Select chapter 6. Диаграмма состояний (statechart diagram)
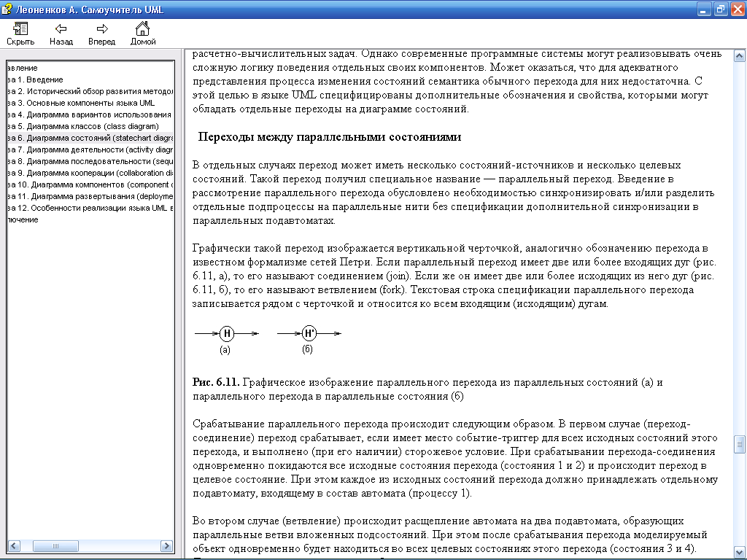Screen dimensions: 747x560 click(90, 138)
